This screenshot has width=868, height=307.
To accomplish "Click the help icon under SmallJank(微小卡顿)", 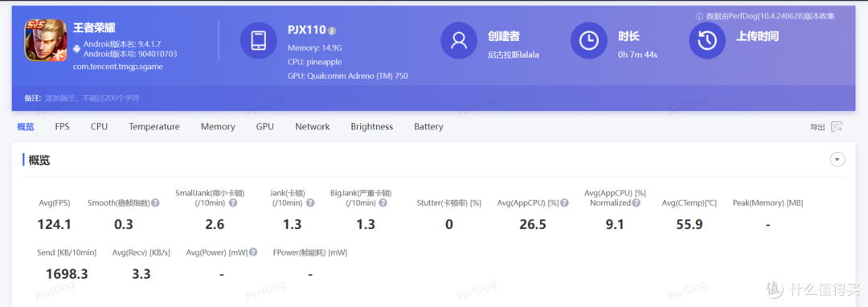I will [233, 203].
